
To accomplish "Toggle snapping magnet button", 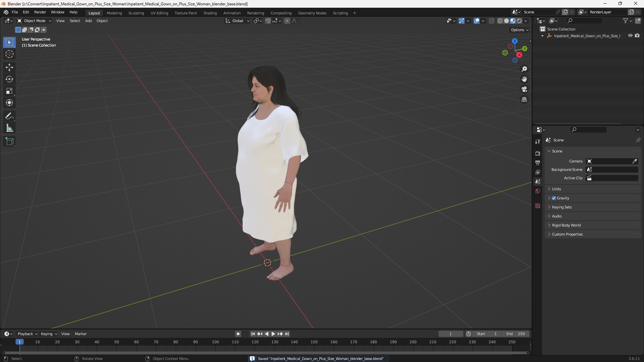I will tap(268, 21).
